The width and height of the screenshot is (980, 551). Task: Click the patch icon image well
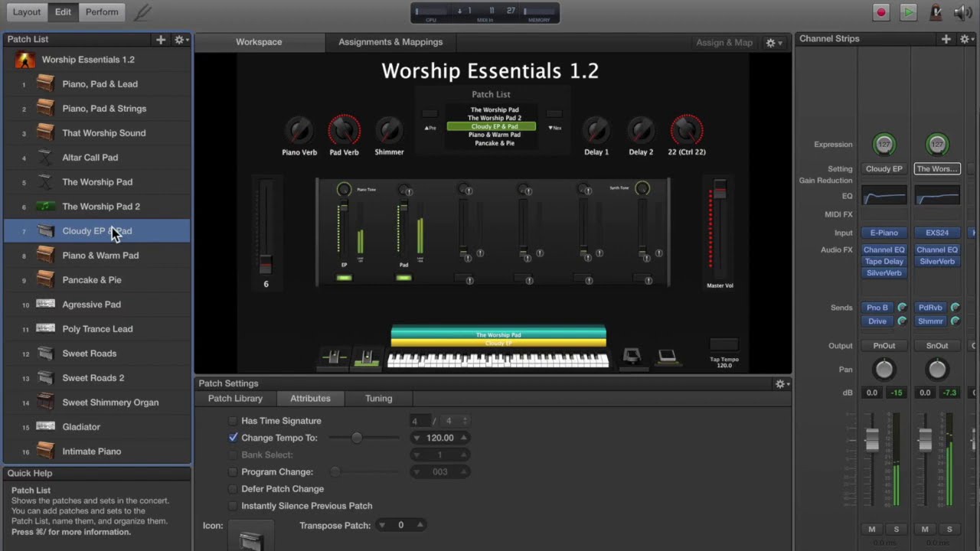pos(250,536)
